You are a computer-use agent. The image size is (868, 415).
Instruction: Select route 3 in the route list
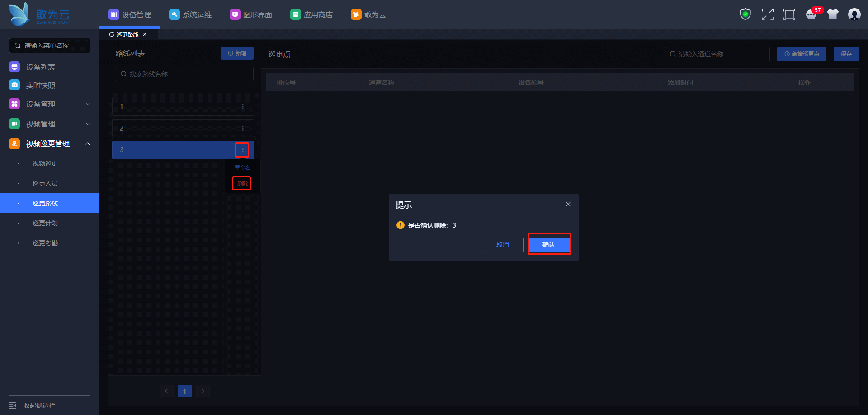(x=183, y=150)
